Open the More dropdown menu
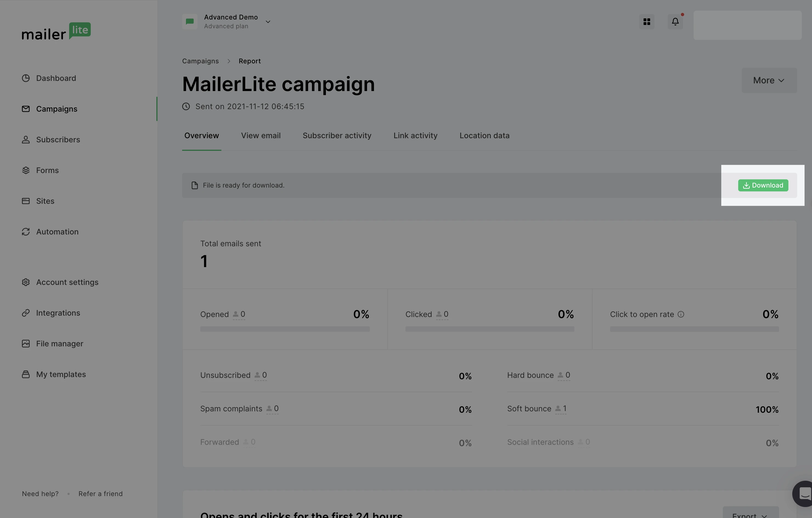This screenshot has width=812, height=518. click(769, 80)
